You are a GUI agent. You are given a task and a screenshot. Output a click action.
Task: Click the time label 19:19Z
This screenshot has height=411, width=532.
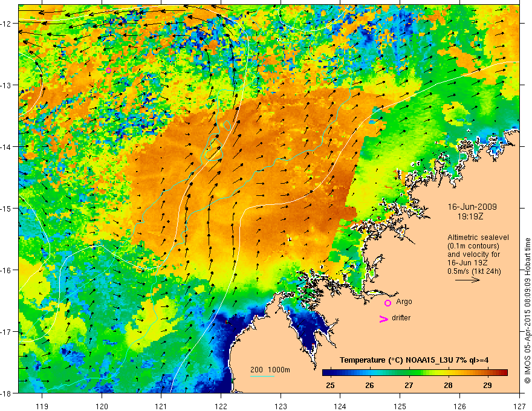470,216
